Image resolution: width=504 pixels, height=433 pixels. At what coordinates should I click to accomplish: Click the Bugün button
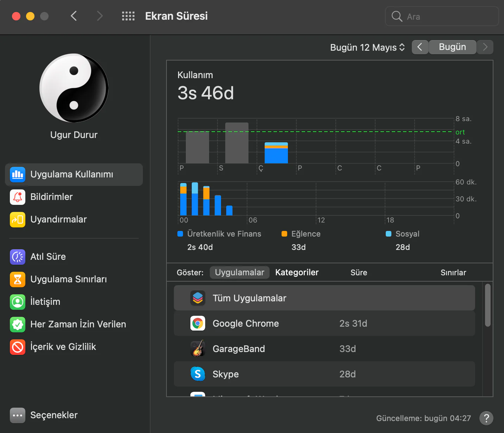click(452, 47)
